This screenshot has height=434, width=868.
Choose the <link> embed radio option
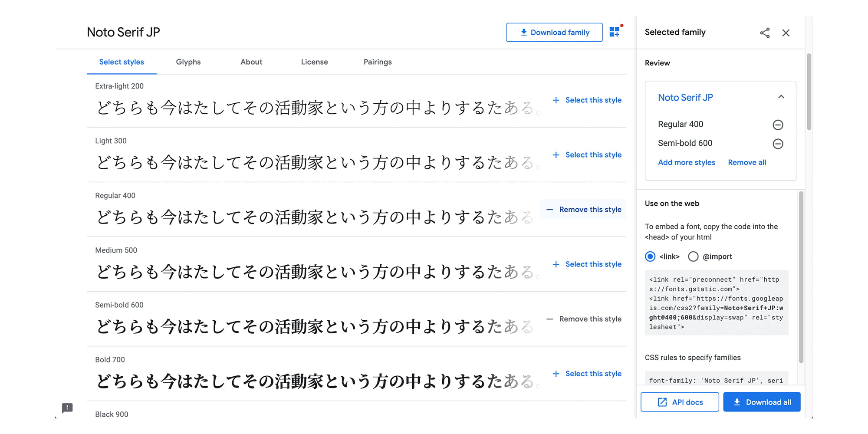coord(650,256)
